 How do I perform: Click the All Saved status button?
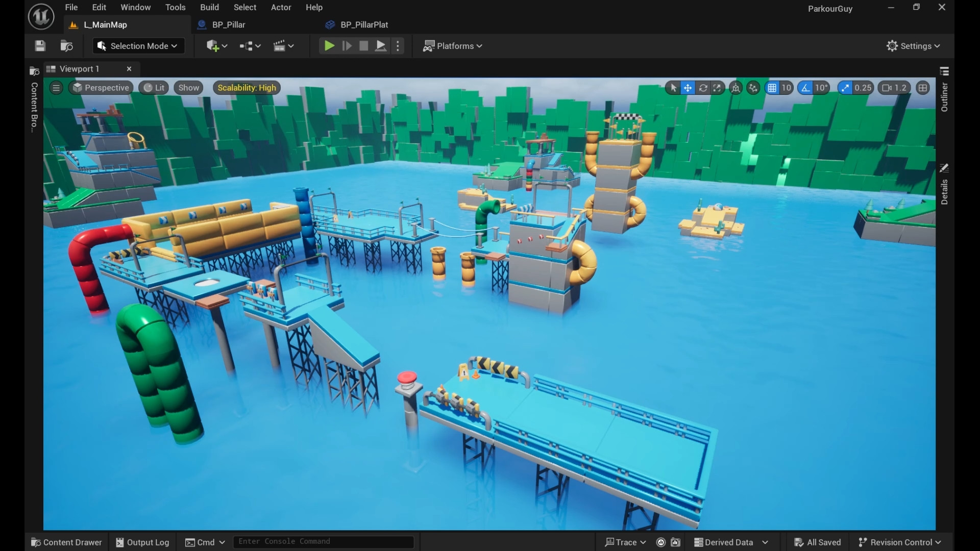817,542
